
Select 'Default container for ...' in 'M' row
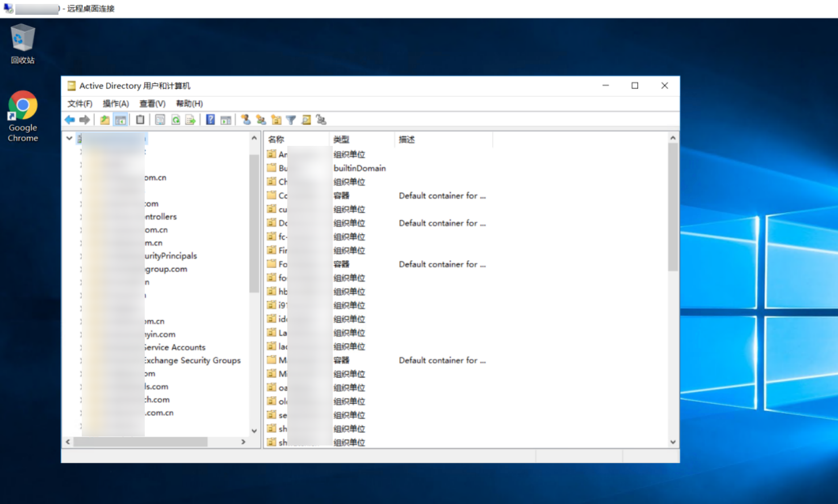[442, 360]
